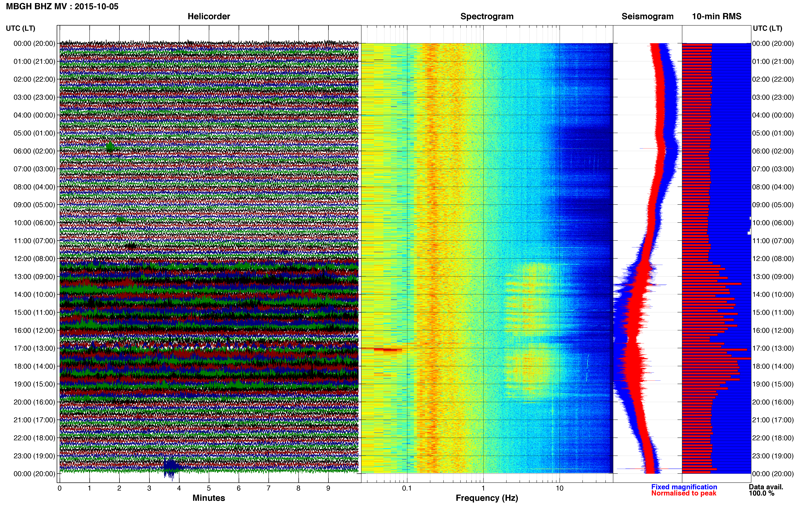
Task: Click right-side time label 17:00 (13:00)
Action: [x=773, y=348]
